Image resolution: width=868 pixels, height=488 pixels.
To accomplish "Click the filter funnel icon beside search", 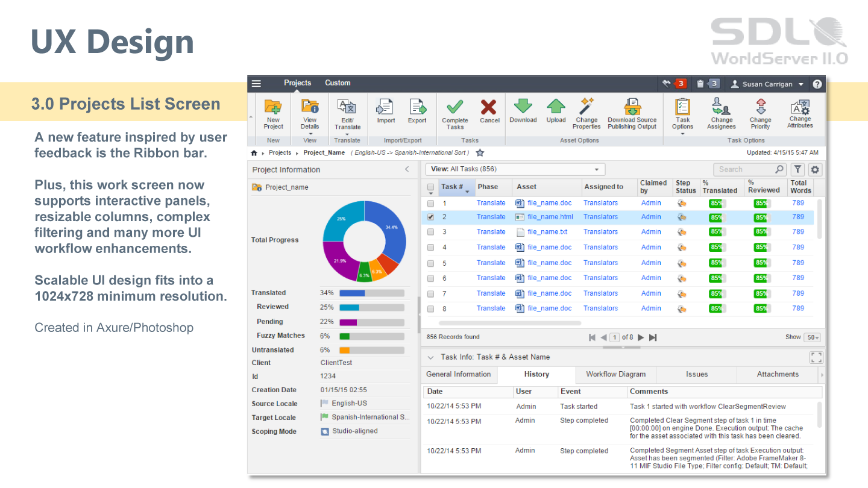I will point(797,170).
